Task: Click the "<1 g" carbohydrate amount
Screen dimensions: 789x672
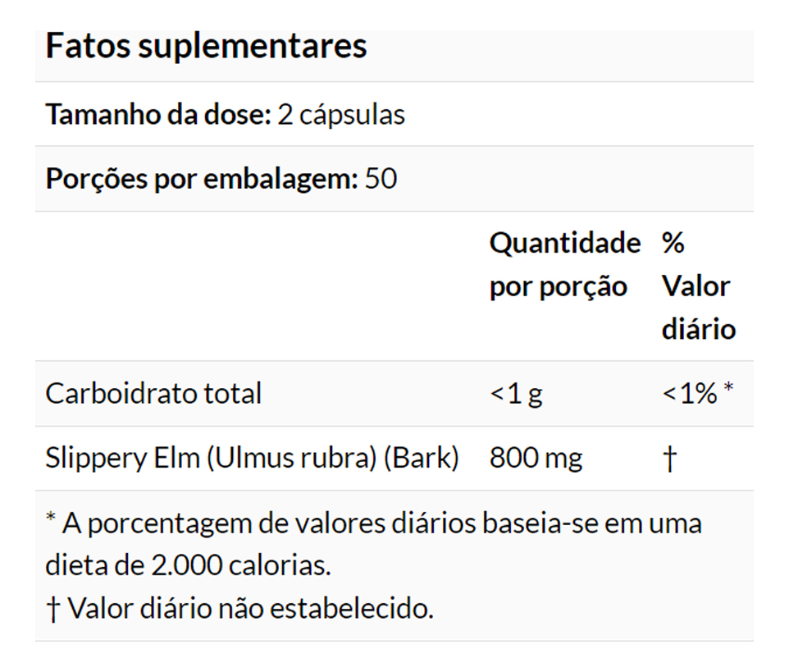Action: (x=516, y=394)
